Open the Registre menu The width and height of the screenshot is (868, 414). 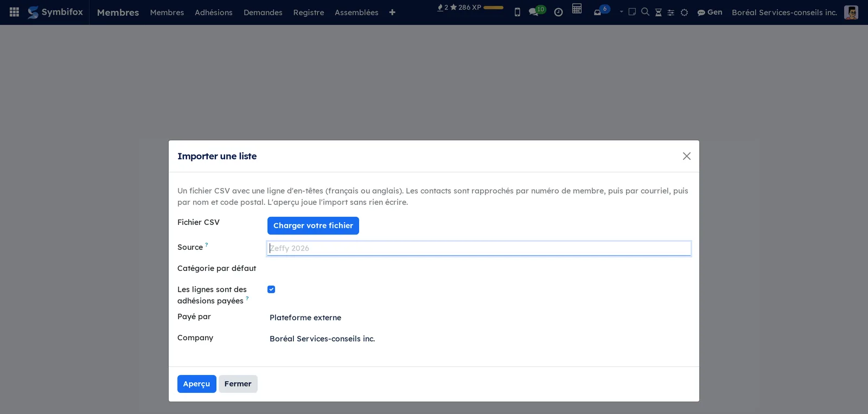(309, 12)
